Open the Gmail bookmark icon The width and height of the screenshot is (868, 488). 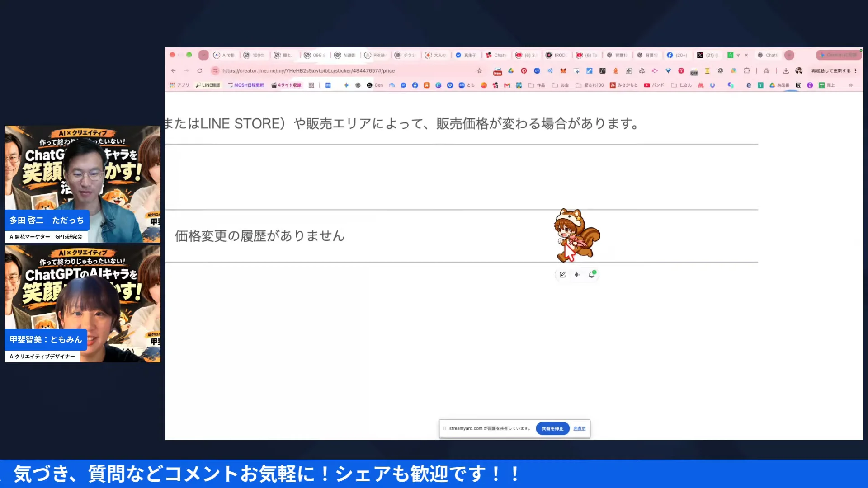click(507, 85)
